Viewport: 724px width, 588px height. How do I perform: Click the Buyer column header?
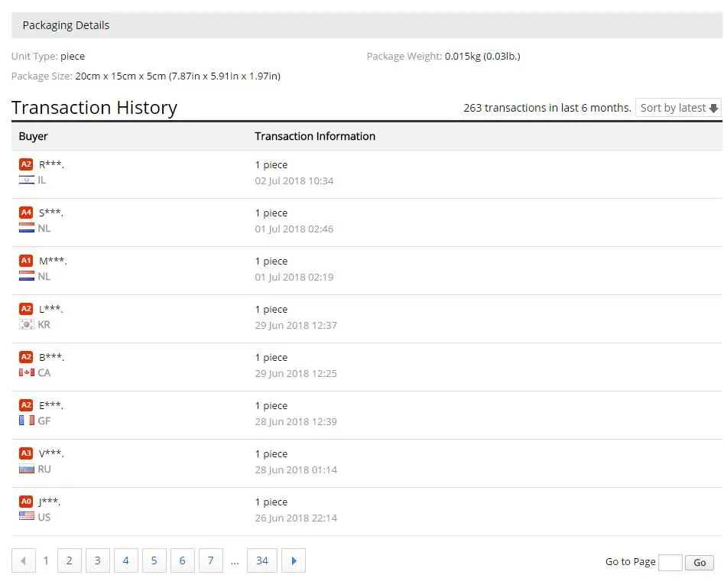pos(33,136)
